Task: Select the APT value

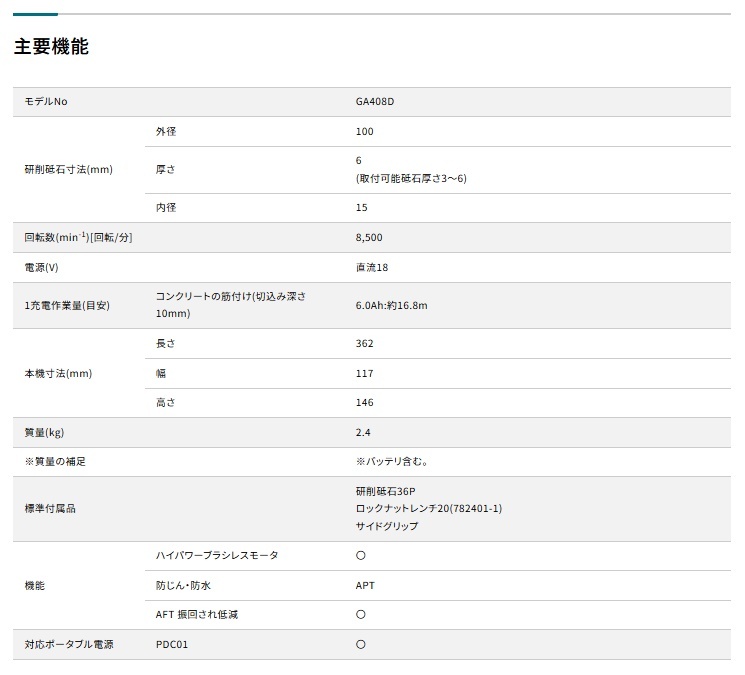Action: coord(365,586)
